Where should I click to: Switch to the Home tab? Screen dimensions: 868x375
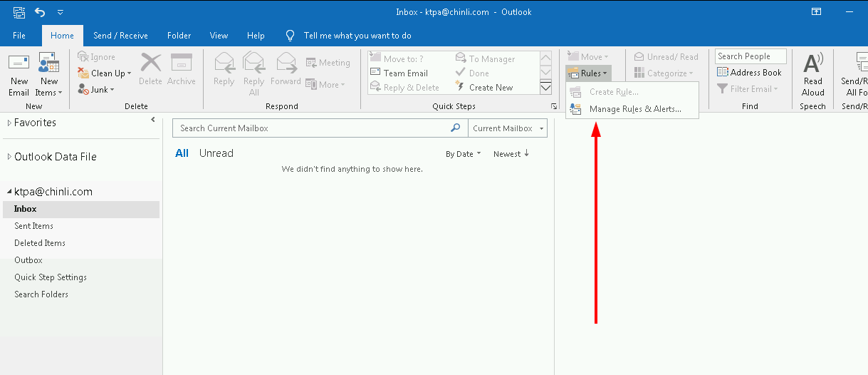(63, 36)
